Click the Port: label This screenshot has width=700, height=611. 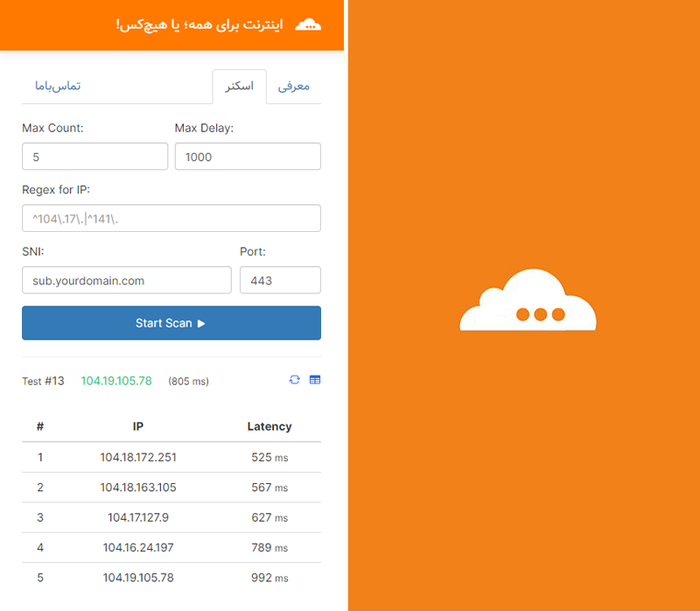click(253, 251)
